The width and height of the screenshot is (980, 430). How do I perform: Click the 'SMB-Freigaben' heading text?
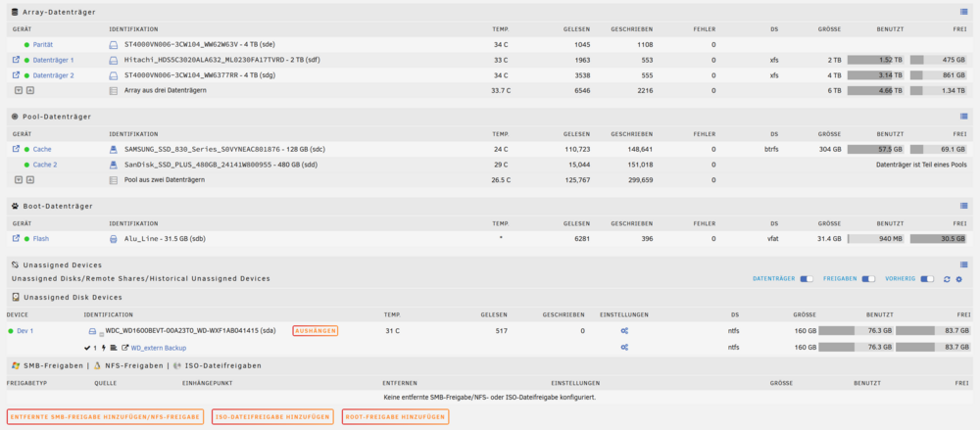53,365
